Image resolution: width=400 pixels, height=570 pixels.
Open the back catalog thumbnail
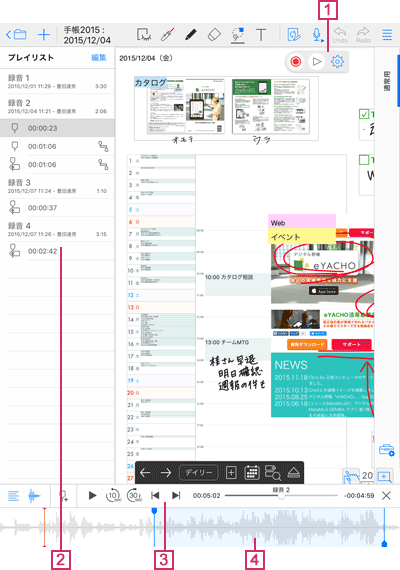pyautogui.click(x=271, y=106)
